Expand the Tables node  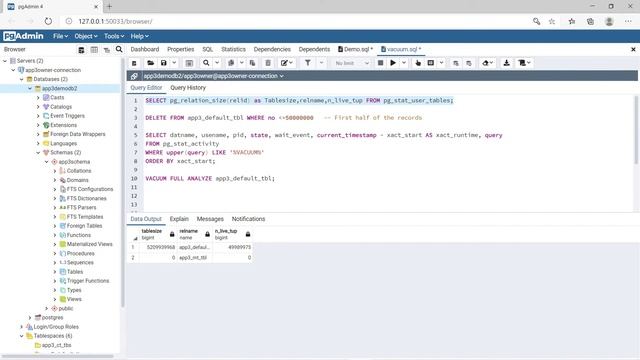coord(55,272)
